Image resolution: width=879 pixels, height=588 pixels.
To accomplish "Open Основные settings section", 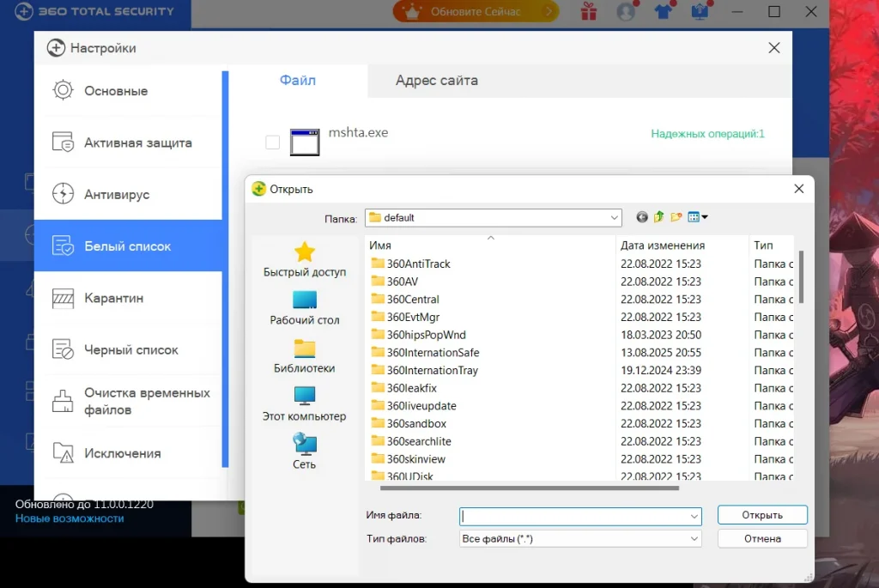I will click(x=129, y=91).
